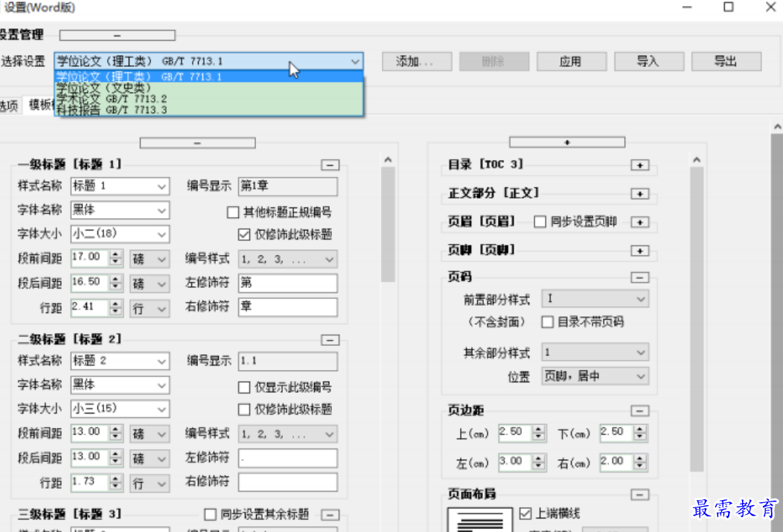Switch to the 选项 tab

[x=10, y=106]
